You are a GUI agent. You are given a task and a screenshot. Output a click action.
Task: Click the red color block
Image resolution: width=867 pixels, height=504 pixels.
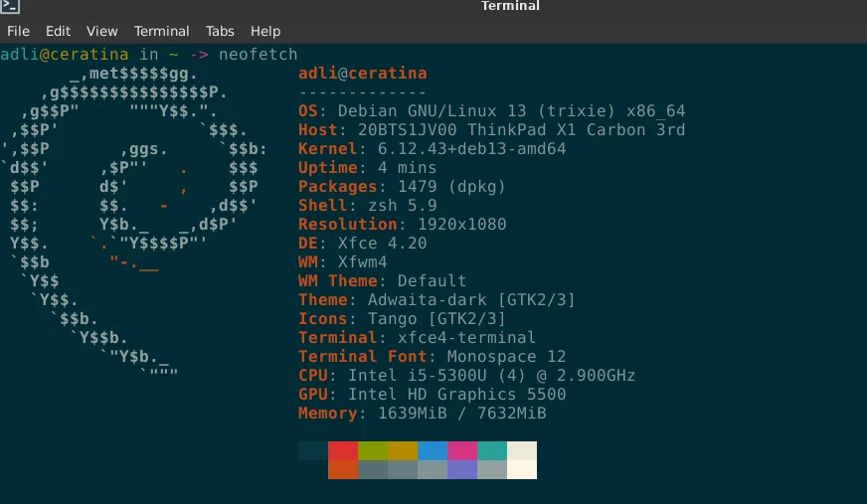(x=343, y=451)
